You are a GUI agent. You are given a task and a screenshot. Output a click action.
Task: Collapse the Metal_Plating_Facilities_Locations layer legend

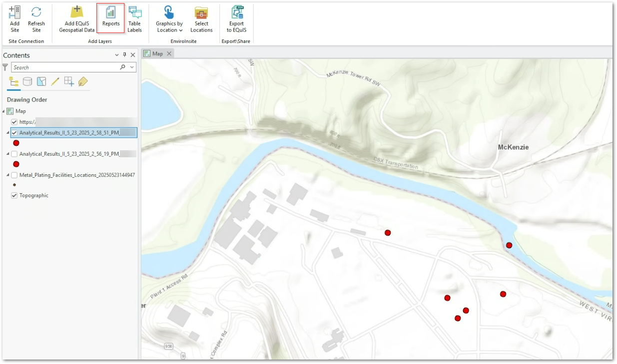click(7, 175)
